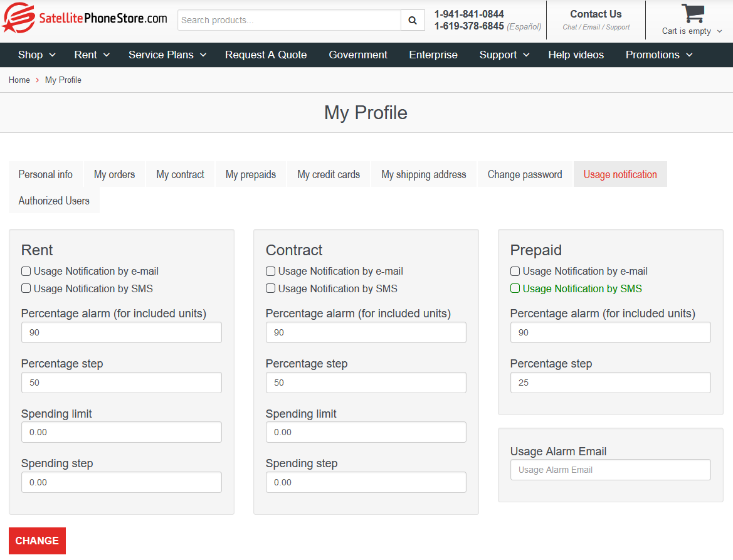Click the breadcrumb arrow separator icon

[x=38, y=80]
